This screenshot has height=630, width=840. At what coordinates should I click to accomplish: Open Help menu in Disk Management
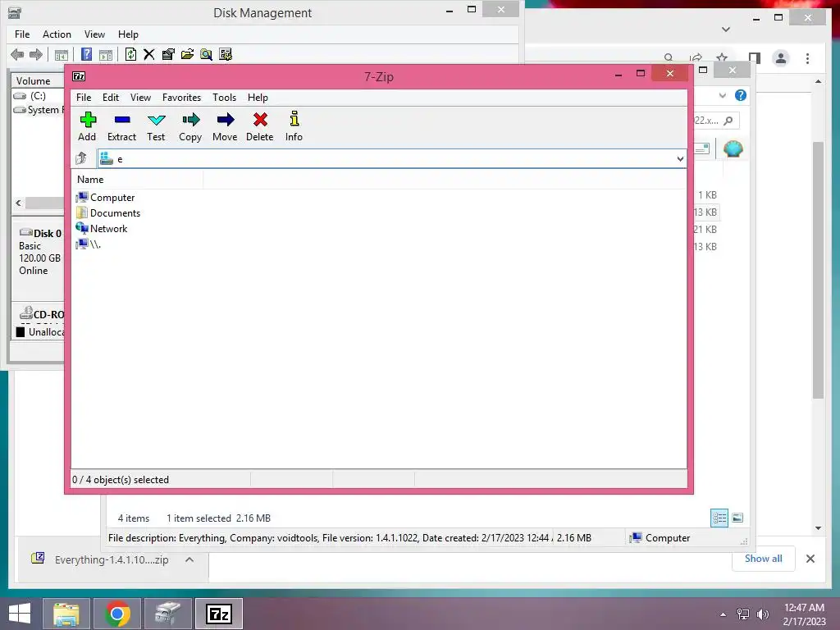128,34
